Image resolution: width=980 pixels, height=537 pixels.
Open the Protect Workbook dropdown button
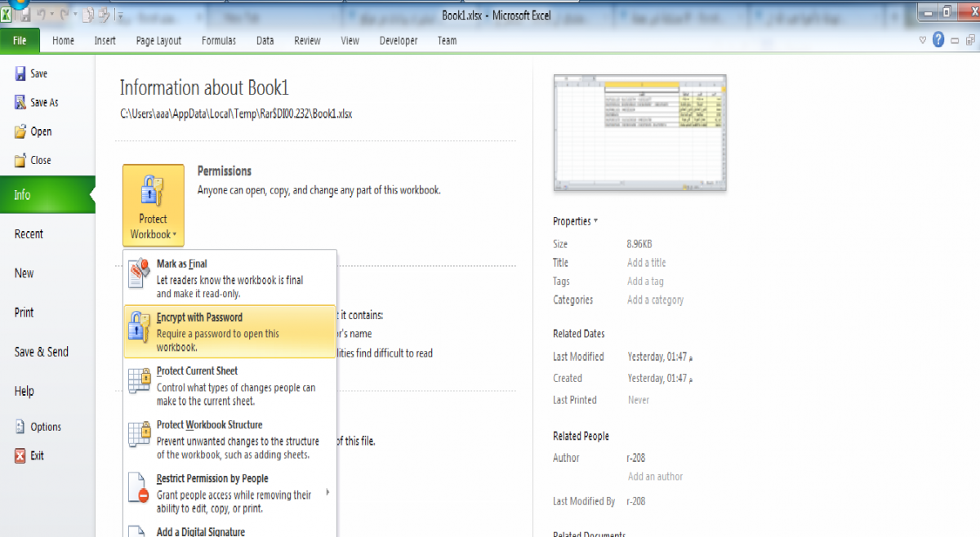(154, 205)
